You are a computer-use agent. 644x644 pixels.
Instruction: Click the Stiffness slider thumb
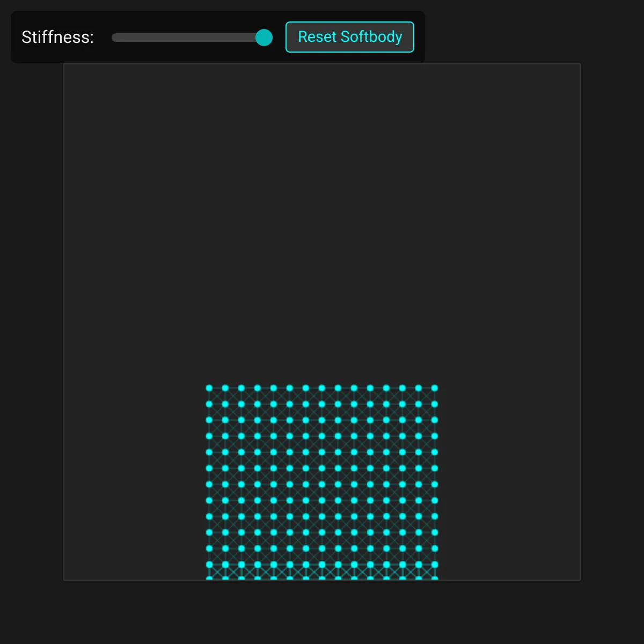coord(264,38)
